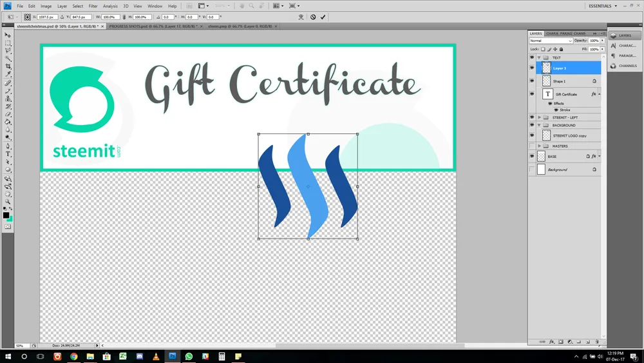Select the Crop tool
Image resolution: width=644 pixels, height=363 pixels.
click(7, 66)
